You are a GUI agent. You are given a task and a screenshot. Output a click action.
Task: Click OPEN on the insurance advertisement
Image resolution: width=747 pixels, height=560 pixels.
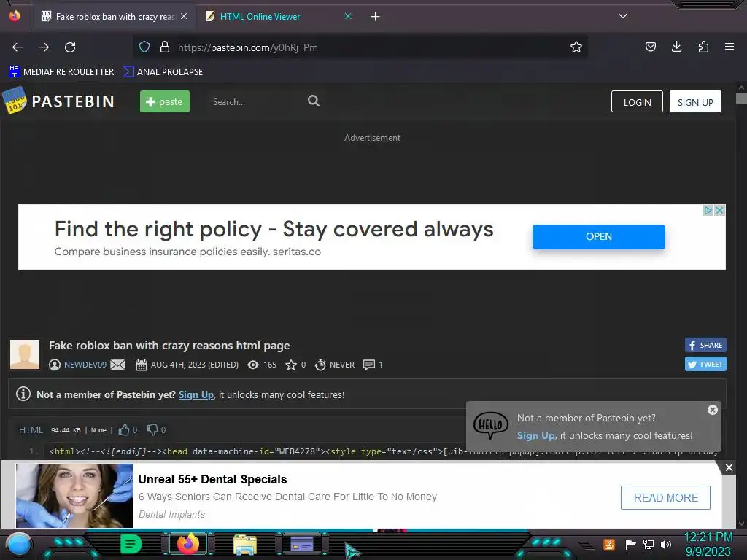[598, 237]
